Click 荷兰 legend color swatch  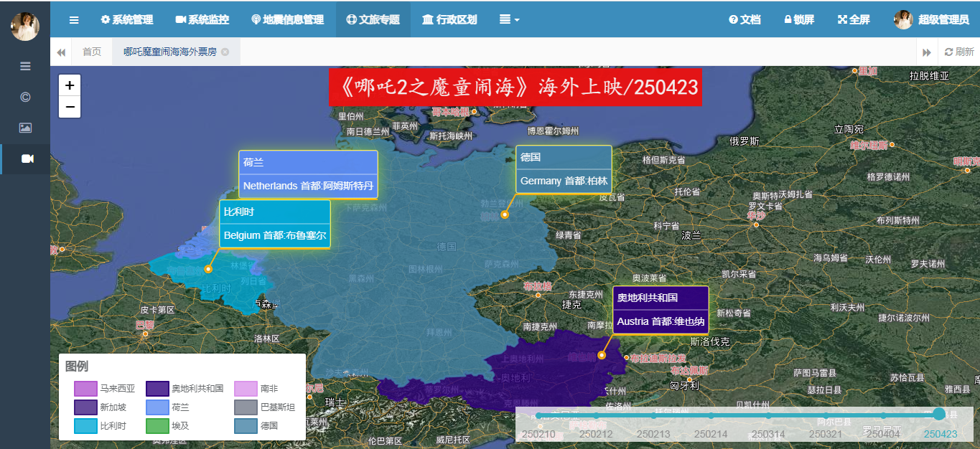click(157, 407)
